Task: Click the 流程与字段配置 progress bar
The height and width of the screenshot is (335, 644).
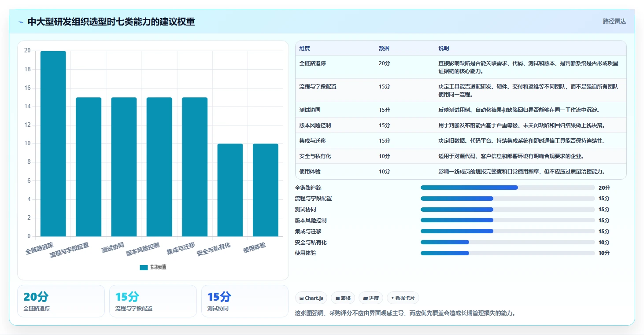Action: tap(507, 199)
